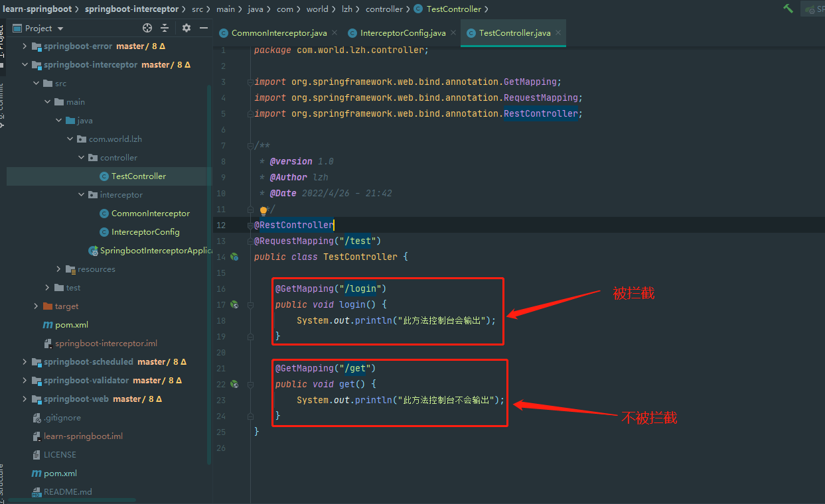825x504 pixels.
Task: Open Project panel settings gear
Action: tap(187, 28)
